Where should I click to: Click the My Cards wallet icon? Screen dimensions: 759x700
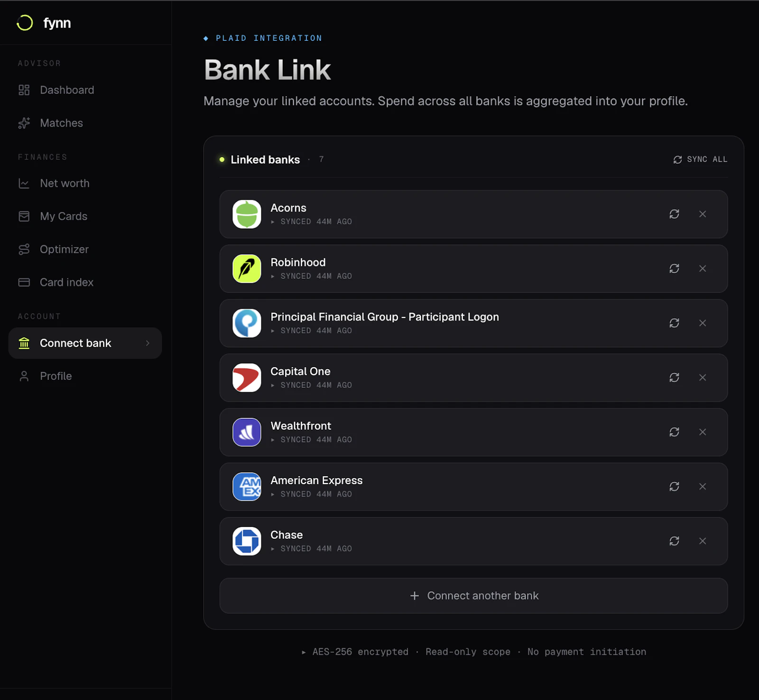coord(24,216)
